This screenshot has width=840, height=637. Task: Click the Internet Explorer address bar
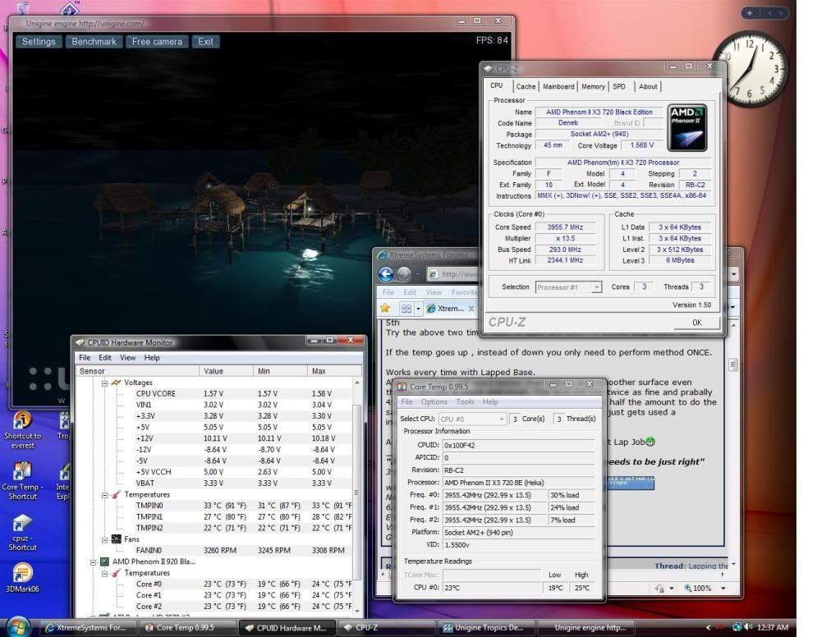(453, 274)
